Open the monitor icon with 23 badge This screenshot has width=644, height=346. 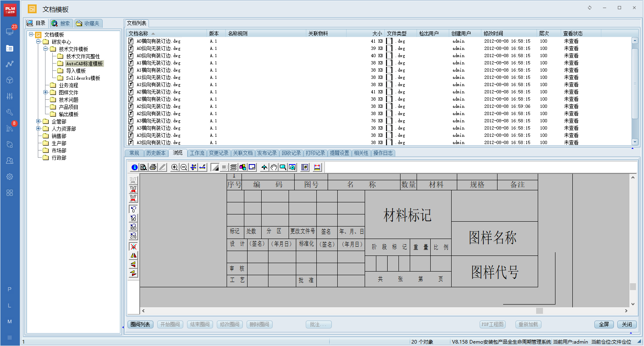click(x=10, y=31)
